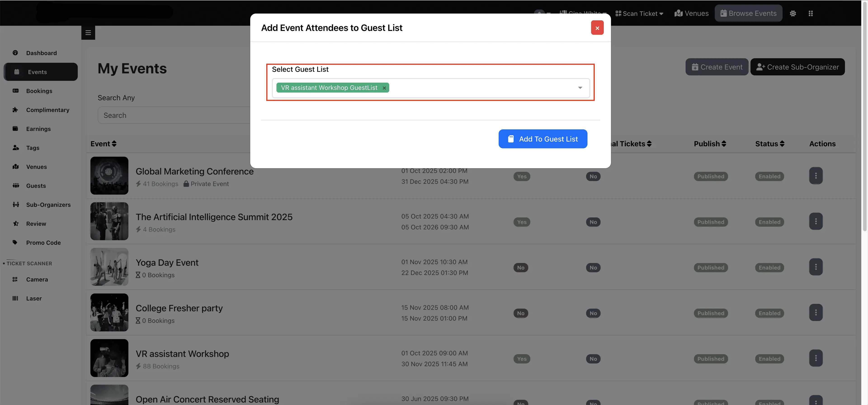This screenshot has height=405, width=868.
Task: Select the Laser ticket scanner option
Action: click(34, 298)
